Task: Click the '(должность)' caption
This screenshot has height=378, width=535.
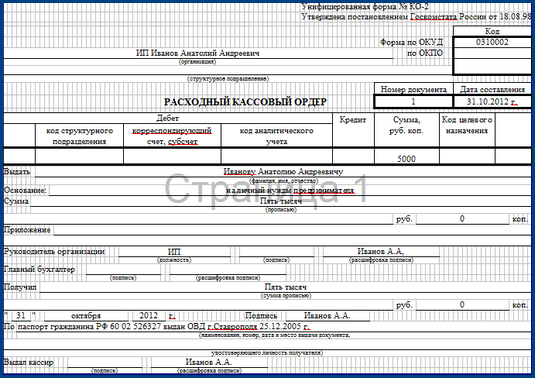Action: pyautogui.click(x=174, y=260)
